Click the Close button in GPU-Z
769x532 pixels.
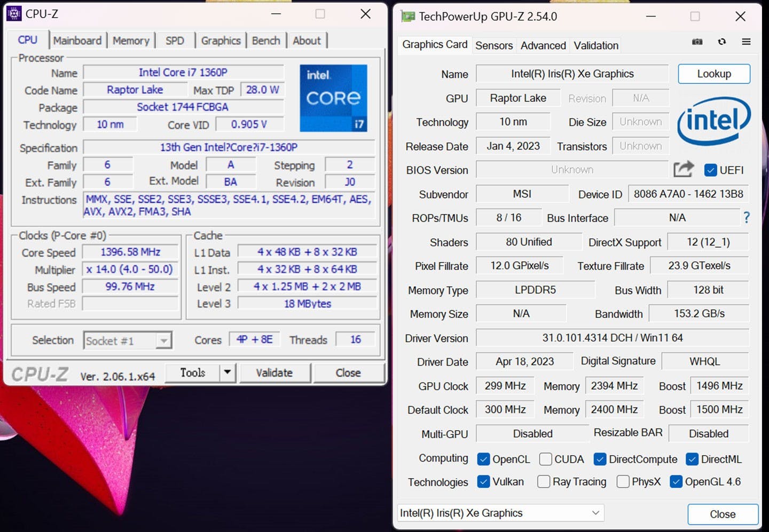723,514
